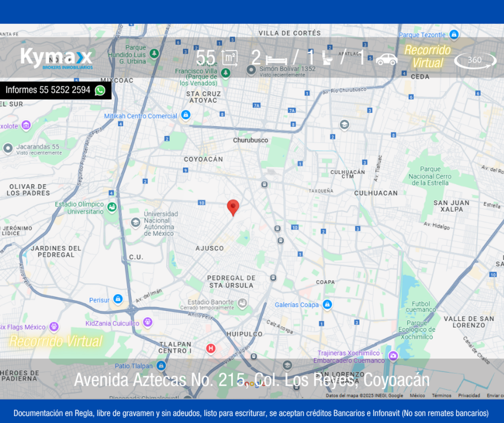Click the "Churubusco" map label

250,140
